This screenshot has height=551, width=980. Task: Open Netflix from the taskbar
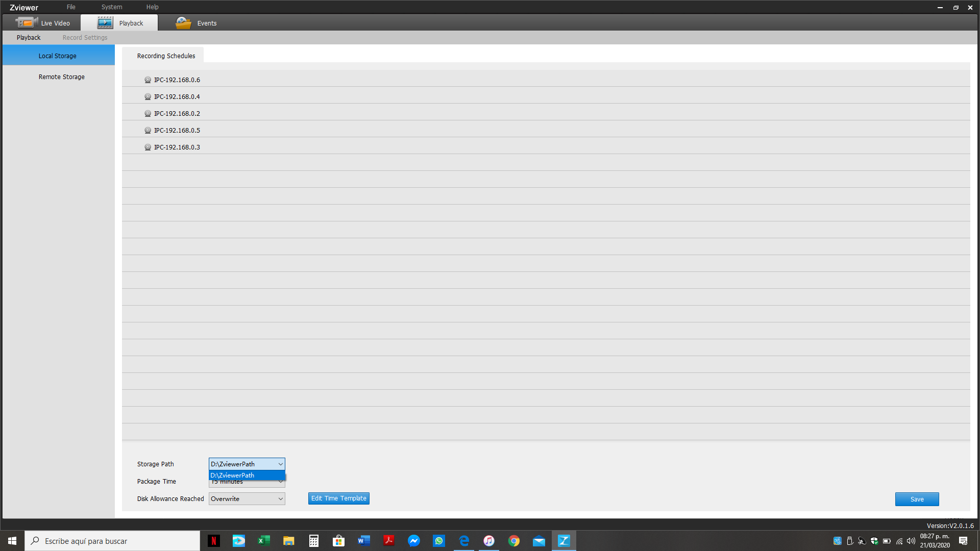pos(214,541)
